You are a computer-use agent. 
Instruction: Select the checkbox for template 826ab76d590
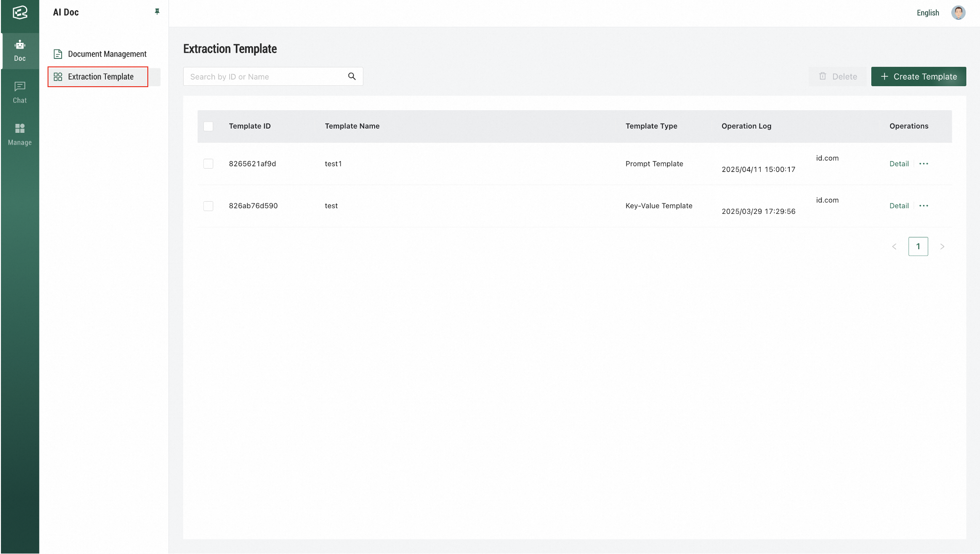pos(208,206)
